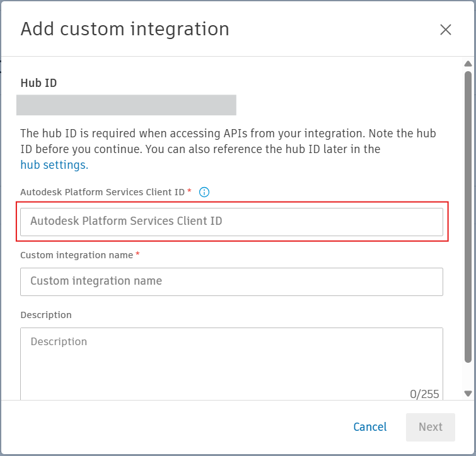The image size is (476, 456).
Task: Click the Custom integration name input
Action: point(231,282)
